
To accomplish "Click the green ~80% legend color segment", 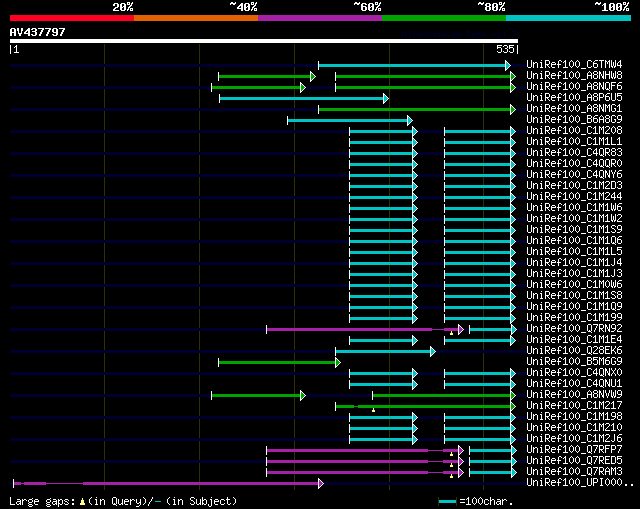I will tap(444, 18).
